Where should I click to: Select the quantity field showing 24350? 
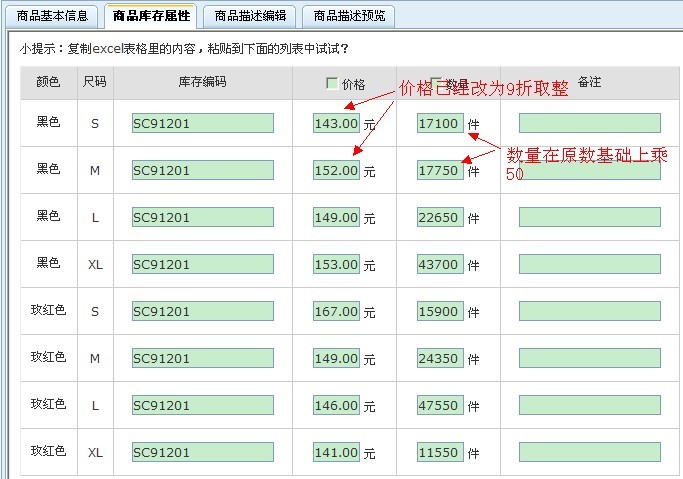click(440, 358)
